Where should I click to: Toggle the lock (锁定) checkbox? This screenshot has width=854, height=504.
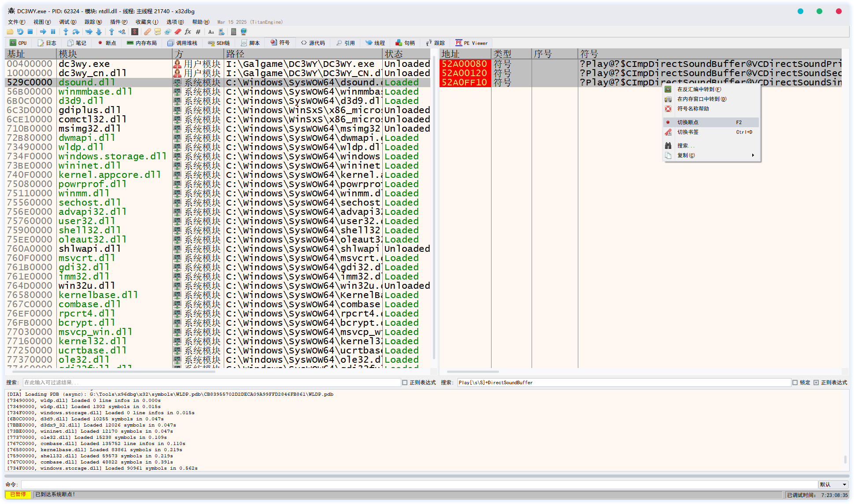[795, 383]
